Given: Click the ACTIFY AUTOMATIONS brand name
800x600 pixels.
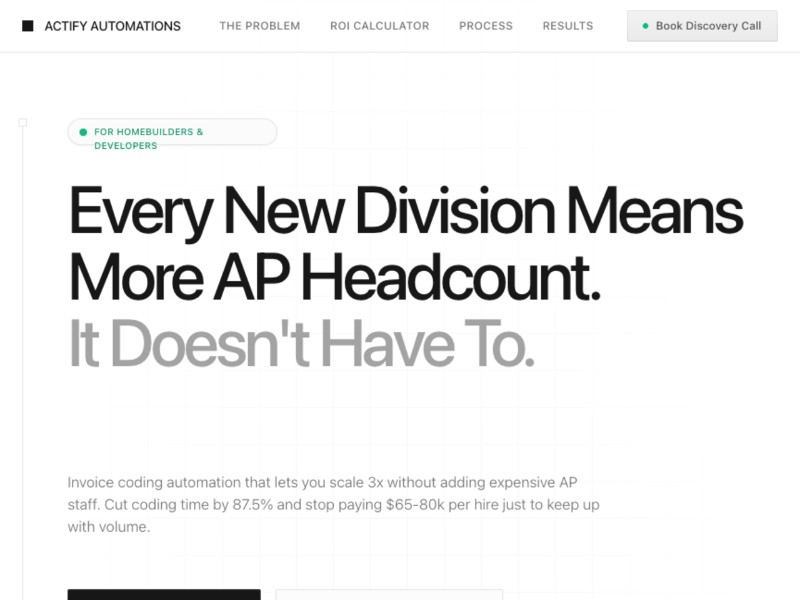Looking at the screenshot, I should [x=113, y=26].
